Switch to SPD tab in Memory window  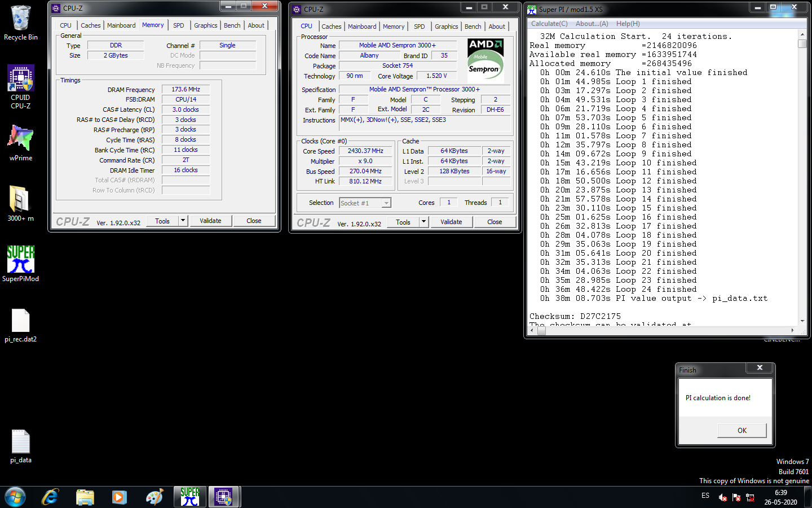coord(178,25)
